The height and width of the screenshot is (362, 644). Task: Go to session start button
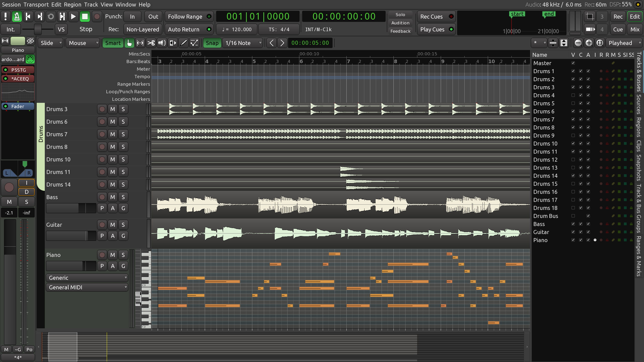(x=28, y=17)
